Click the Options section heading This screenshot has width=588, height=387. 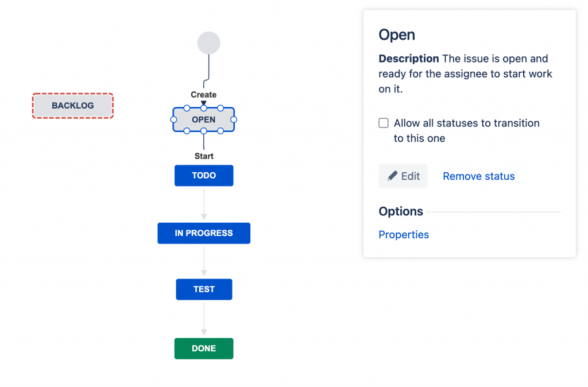coord(401,211)
